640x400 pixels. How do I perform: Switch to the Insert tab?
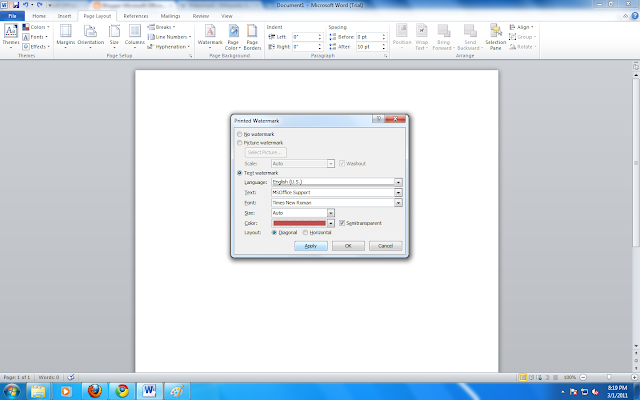64,16
